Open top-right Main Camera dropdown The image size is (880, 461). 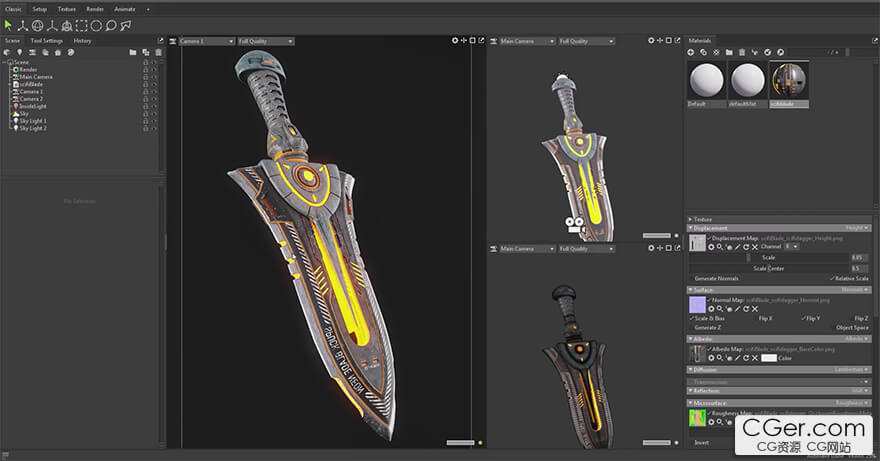tap(528, 41)
